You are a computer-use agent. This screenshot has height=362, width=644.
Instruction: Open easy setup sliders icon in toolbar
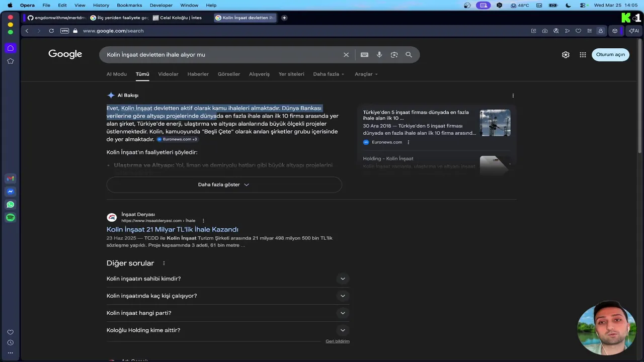pos(589,31)
